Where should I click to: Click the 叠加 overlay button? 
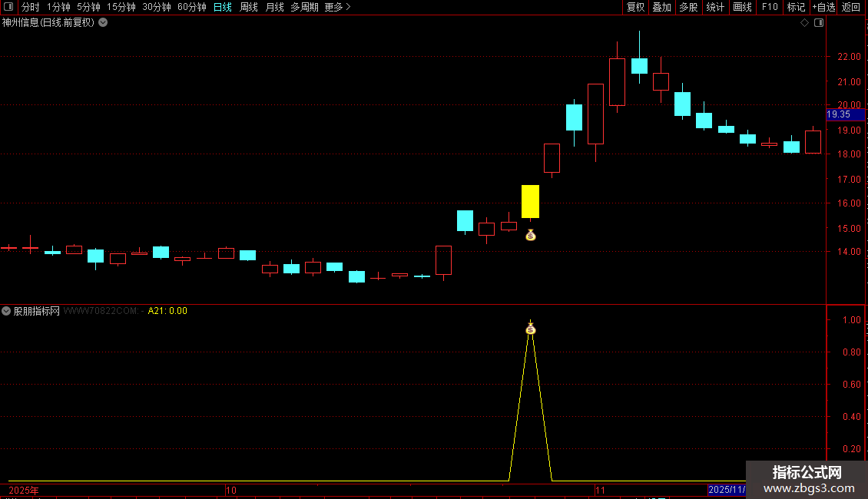[x=661, y=7]
